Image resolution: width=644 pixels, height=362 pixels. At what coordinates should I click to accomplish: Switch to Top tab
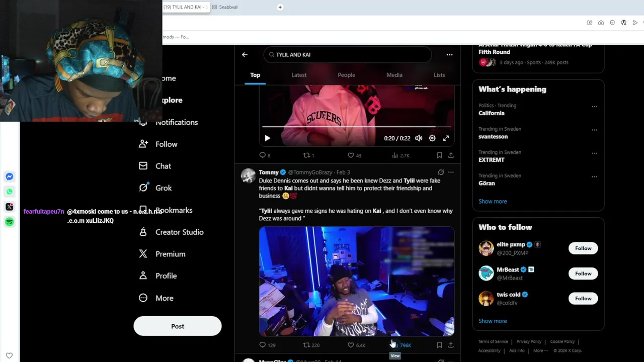click(255, 75)
